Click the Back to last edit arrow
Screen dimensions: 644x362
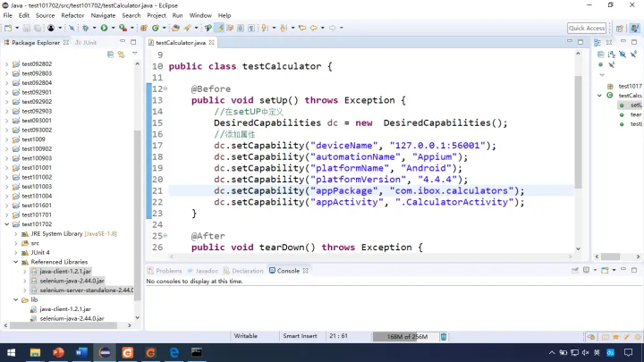(x=302, y=28)
